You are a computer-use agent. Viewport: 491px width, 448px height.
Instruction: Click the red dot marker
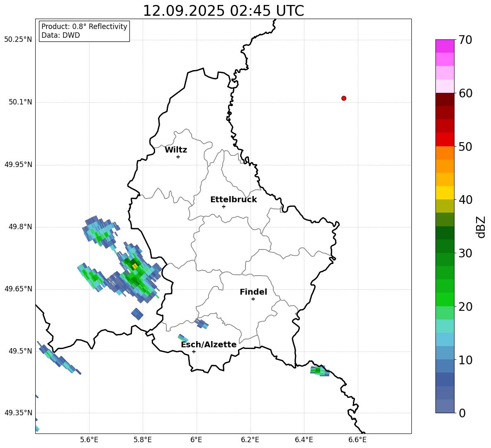coord(344,98)
